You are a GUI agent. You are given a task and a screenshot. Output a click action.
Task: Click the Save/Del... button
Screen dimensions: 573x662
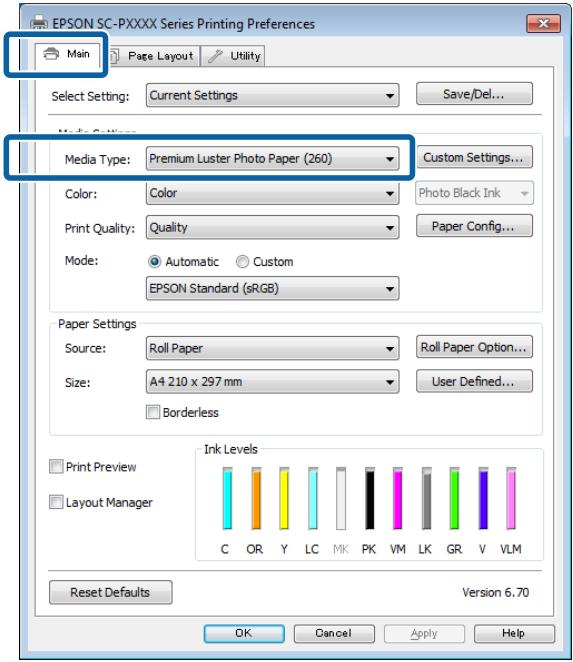[x=474, y=94]
